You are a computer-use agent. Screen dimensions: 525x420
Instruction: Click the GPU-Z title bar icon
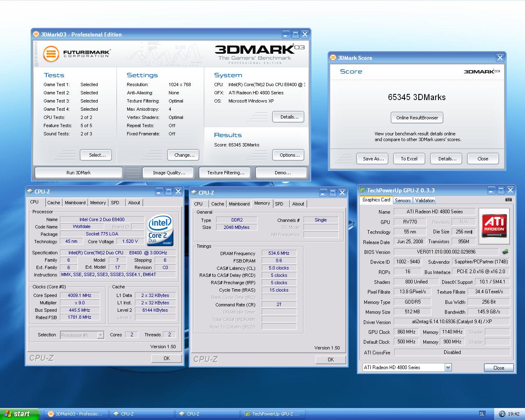(x=362, y=190)
